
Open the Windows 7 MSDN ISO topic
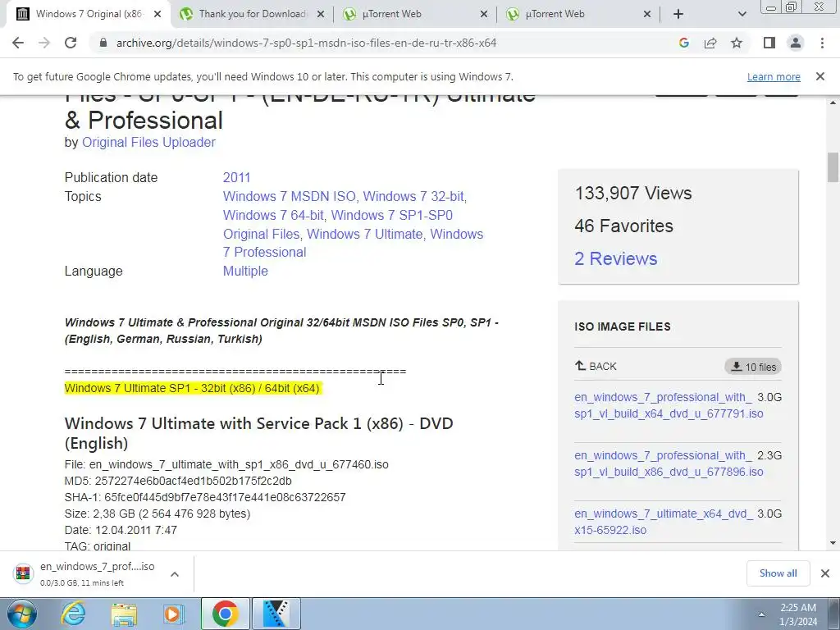point(290,197)
